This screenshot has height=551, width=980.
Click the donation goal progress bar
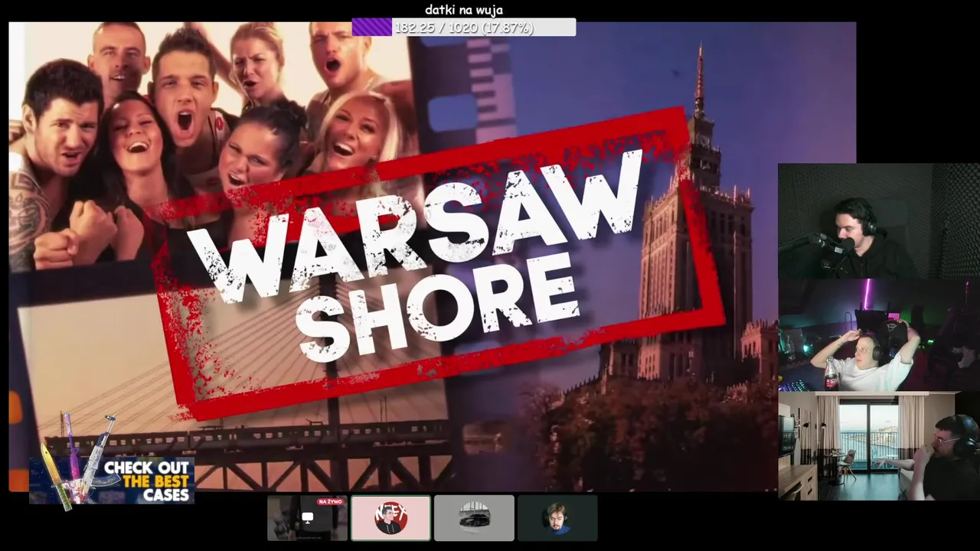(x=464, y=28)
